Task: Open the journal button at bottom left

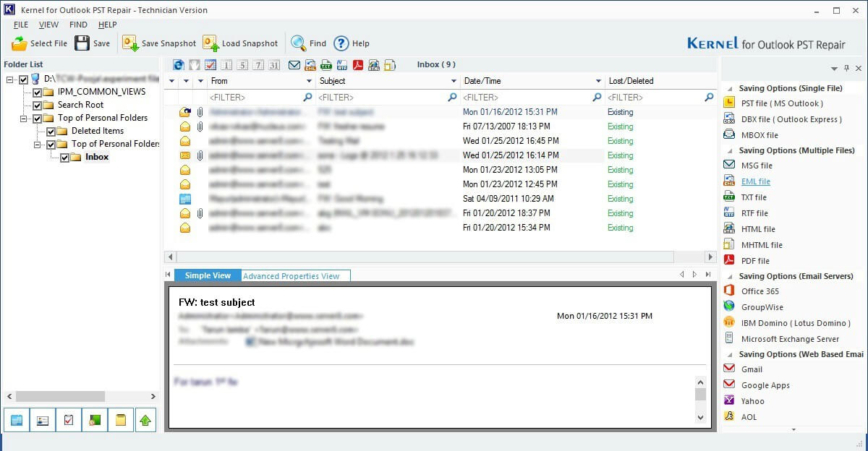Action: pos(95,420)
